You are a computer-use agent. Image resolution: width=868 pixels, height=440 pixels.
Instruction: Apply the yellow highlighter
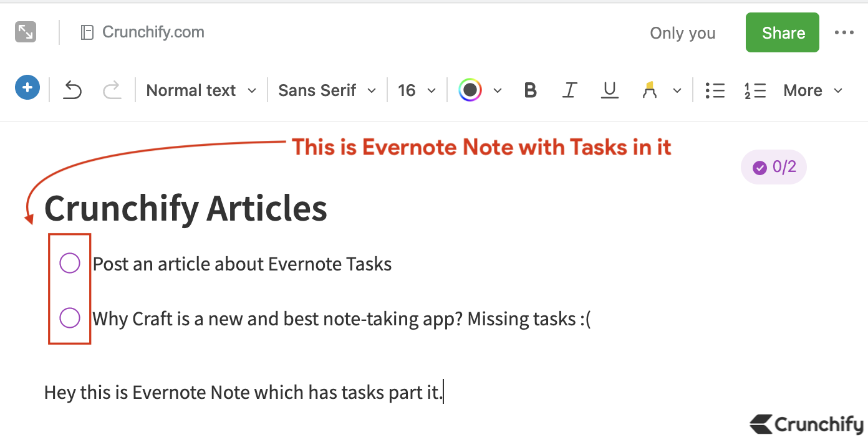[650, 90]
